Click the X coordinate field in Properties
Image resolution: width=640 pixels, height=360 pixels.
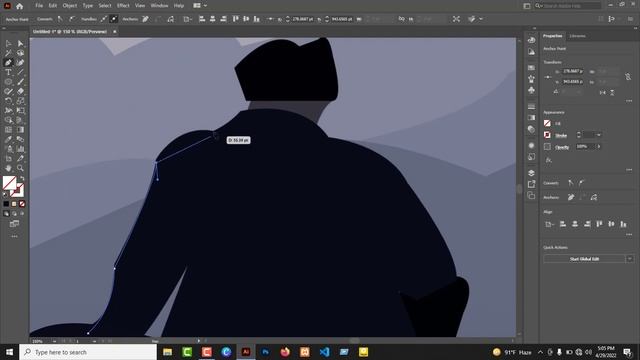(x=573, y=71)
